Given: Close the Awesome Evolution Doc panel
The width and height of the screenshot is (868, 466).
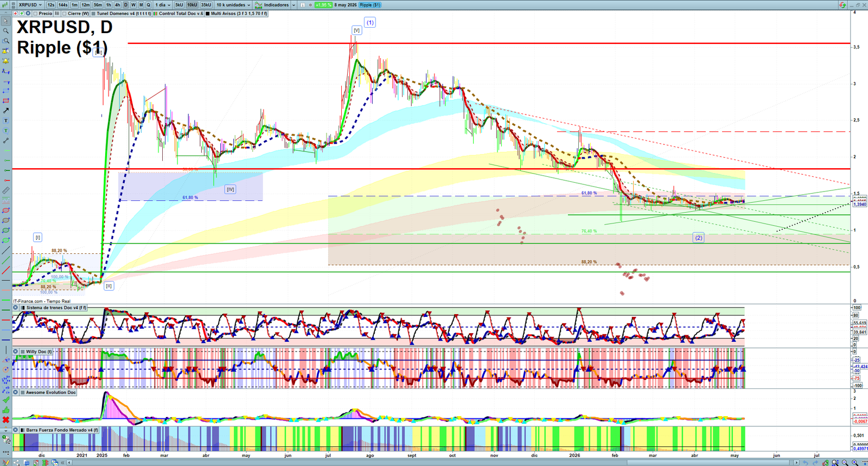Looking at the screenshot, I should pos(16,392).
